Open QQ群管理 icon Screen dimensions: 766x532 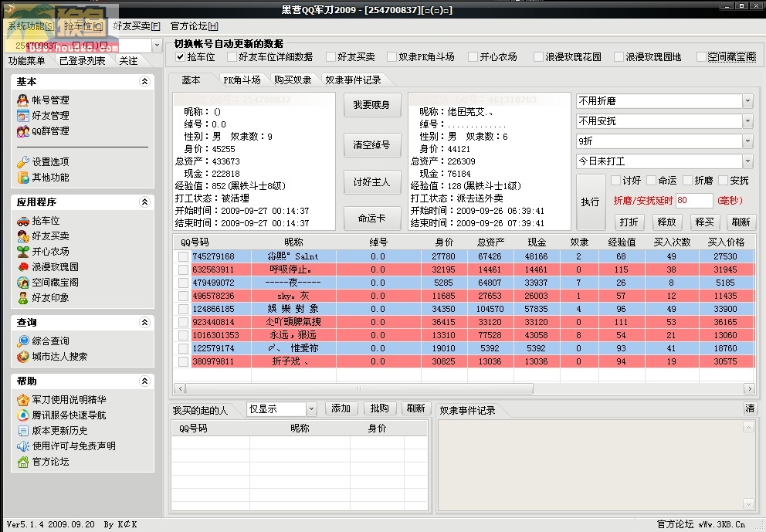[22, 131]
